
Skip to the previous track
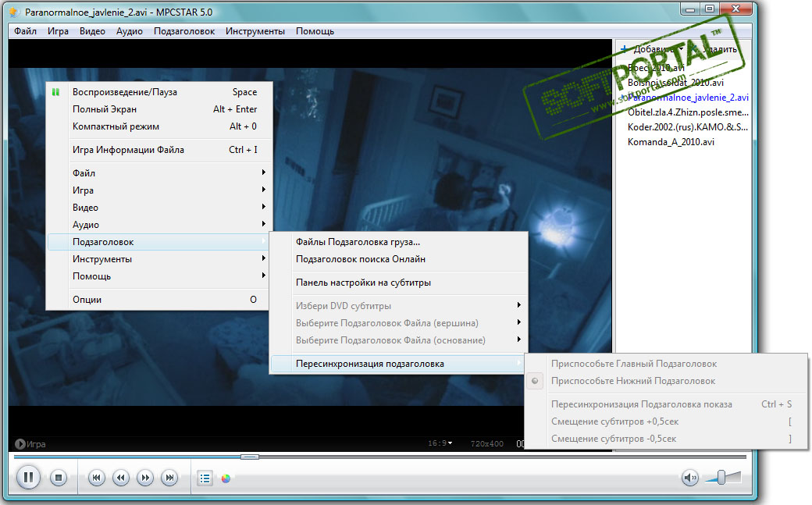tap(96, 478)
